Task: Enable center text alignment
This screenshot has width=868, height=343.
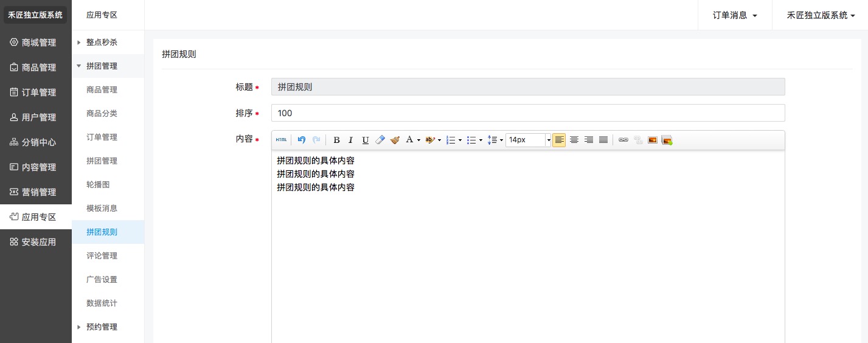Action: [574, 140]
